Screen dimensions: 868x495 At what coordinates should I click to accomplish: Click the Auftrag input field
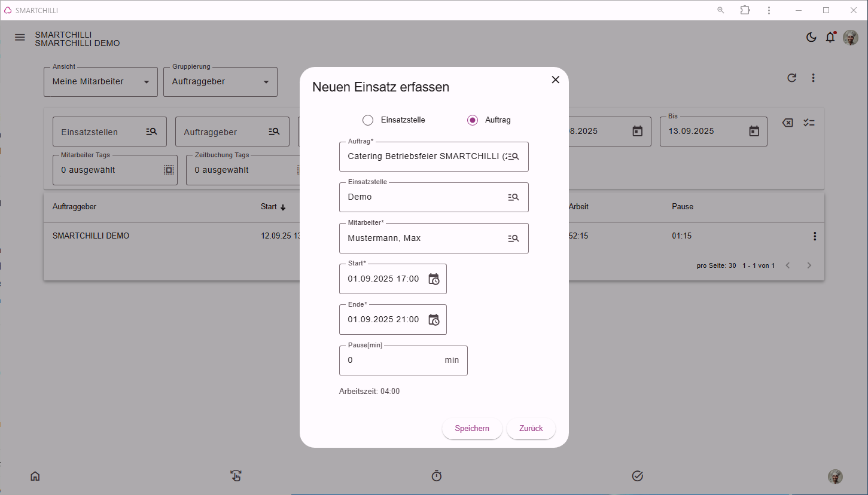434,157
